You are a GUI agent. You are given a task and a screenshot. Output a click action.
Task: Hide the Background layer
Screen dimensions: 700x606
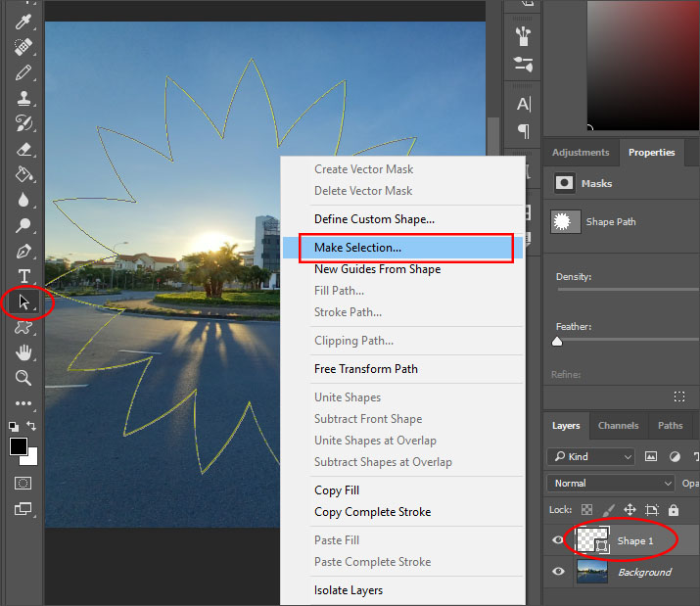click(x=558, y=572)
